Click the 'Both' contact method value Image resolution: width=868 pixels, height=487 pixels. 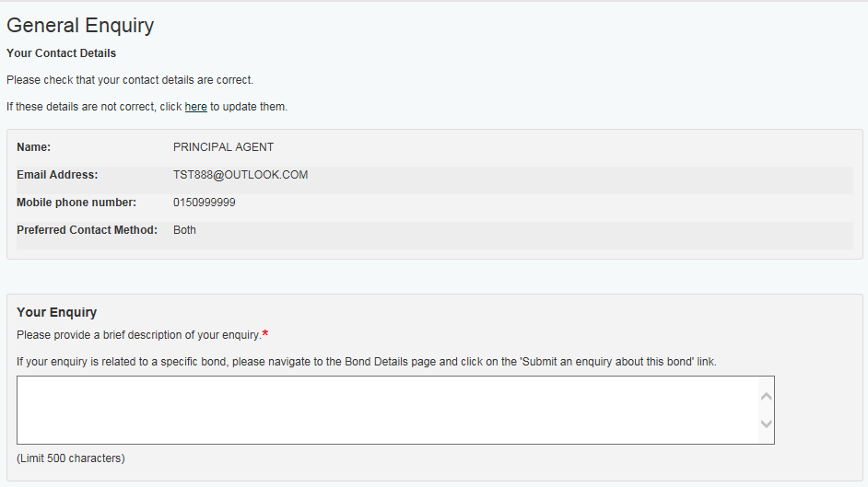click(x=184, y=230)
